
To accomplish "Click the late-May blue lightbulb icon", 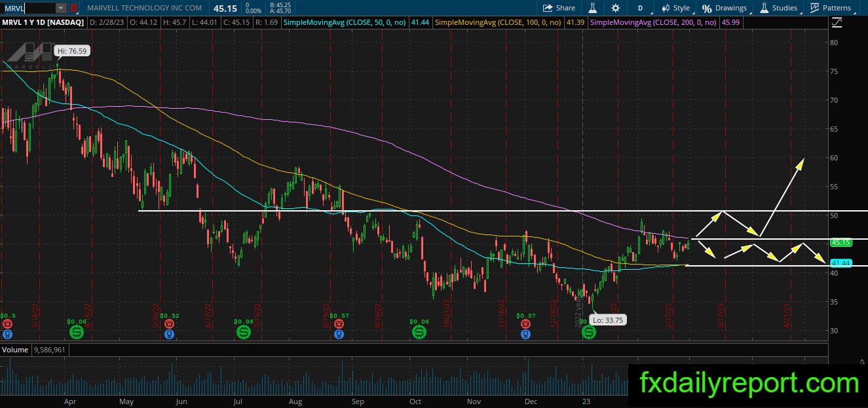I will coord(170,334).
